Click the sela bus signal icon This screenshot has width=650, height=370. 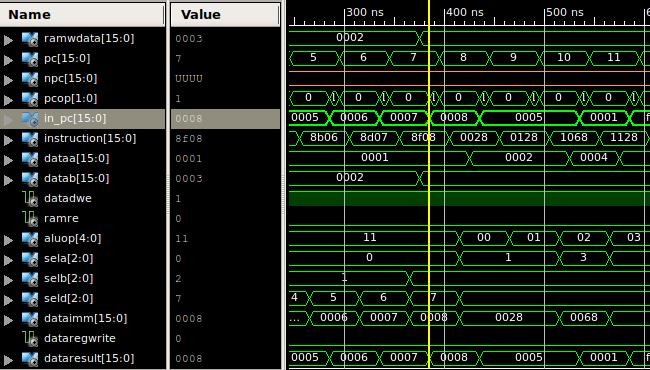pos(30,259)
